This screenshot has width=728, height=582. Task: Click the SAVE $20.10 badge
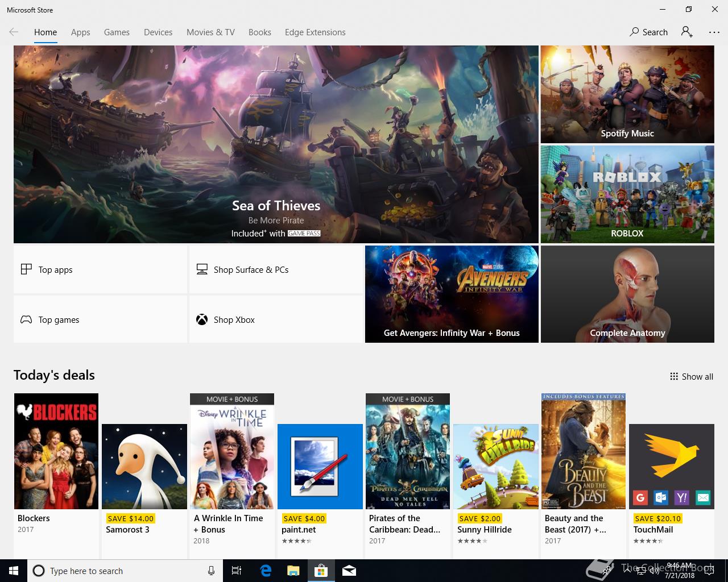tap(657, 518)
